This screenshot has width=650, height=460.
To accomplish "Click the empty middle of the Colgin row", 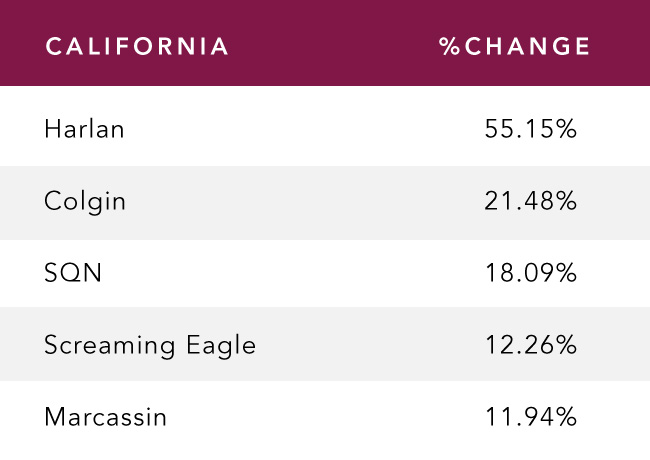I will [x=305, y=203].
